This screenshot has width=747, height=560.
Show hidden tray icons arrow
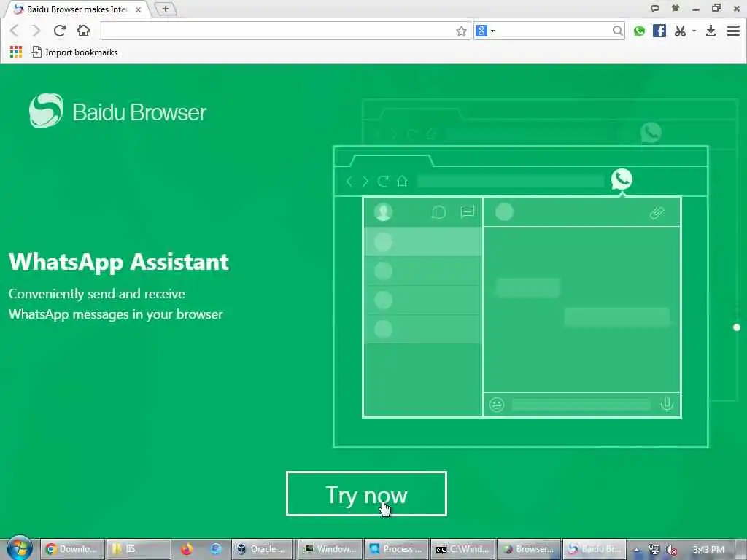coord(636,550)
